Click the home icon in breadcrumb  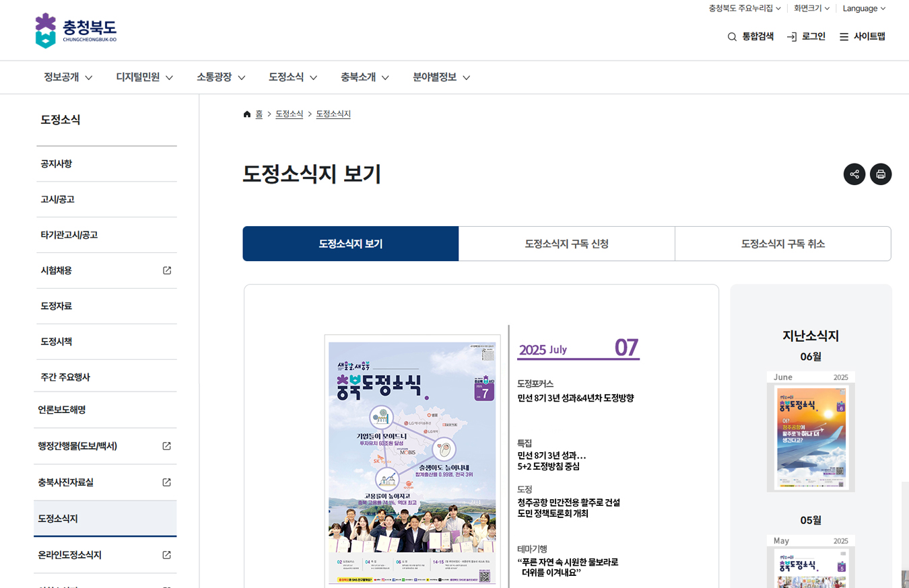coord(247,114)
